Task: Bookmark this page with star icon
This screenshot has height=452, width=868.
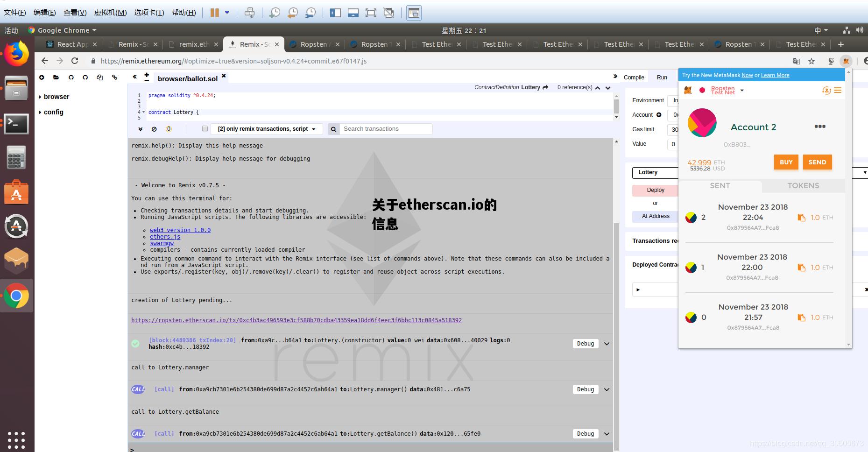Action: pyautogui.click(x=812, y=61)
